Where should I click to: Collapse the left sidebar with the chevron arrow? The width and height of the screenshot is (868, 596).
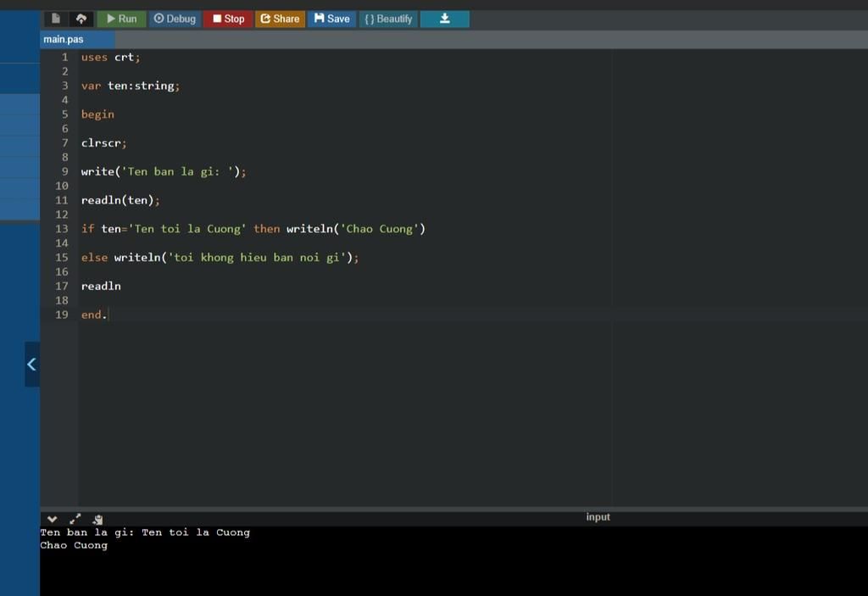(x=32, y=364)
